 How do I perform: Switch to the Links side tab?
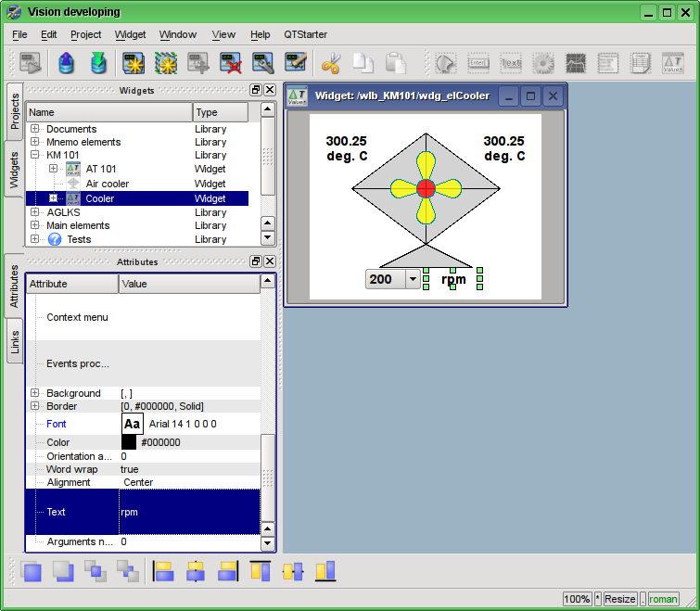pyautogui.click(x=15, y=342)
